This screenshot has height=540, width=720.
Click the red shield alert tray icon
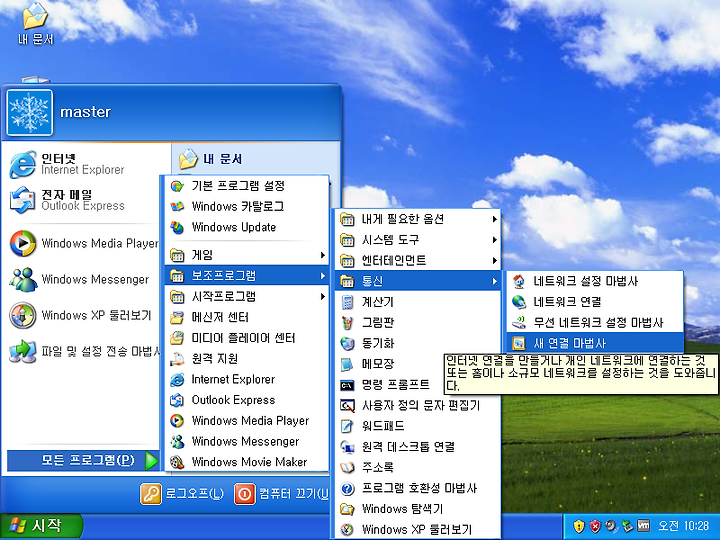tap(595, 526)
